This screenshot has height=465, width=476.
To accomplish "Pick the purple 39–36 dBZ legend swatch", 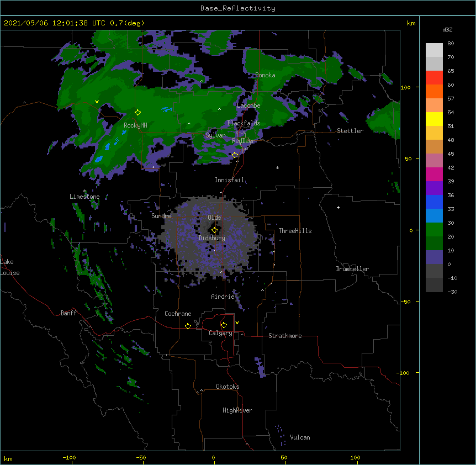I will 434,188.
